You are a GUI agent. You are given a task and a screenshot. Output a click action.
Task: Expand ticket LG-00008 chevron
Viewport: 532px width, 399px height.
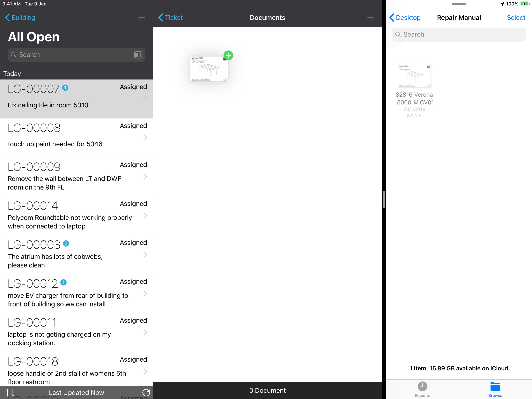pos(145,138)
